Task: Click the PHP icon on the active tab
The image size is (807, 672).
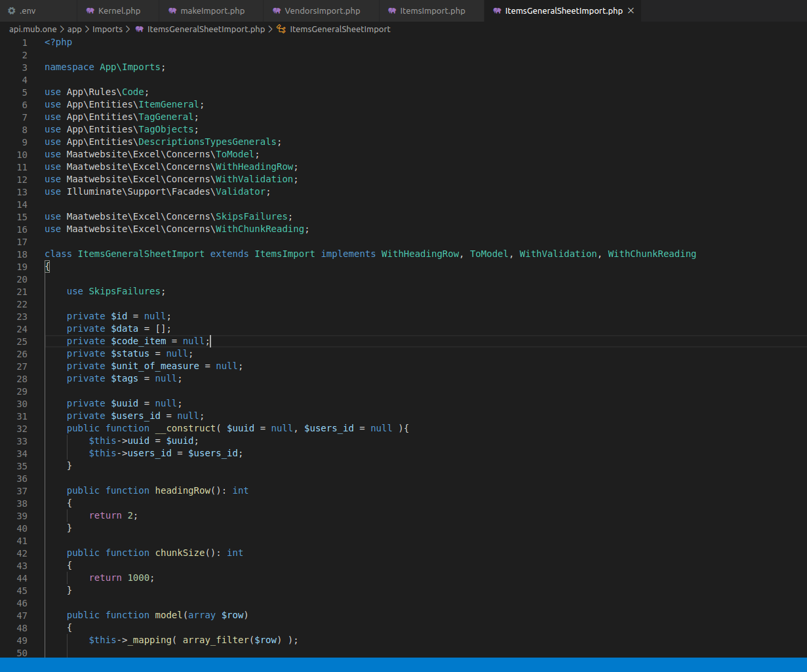Action: 498,10
